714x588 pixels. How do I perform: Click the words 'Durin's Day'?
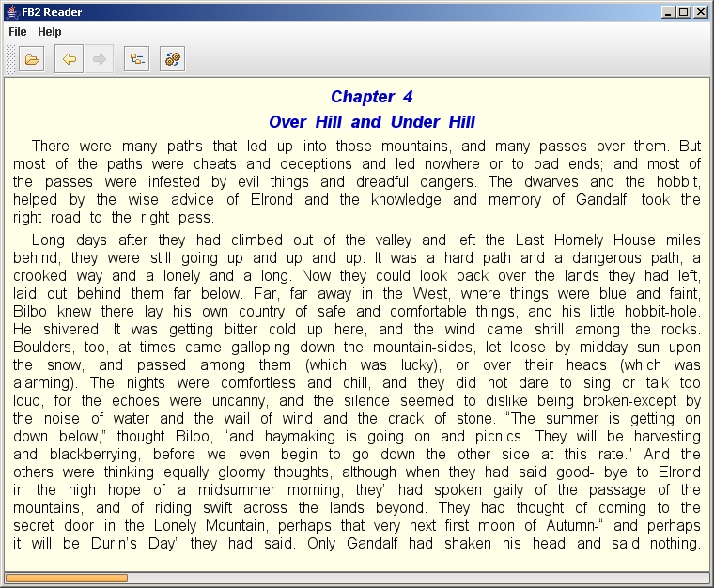(x=133, y=544)
